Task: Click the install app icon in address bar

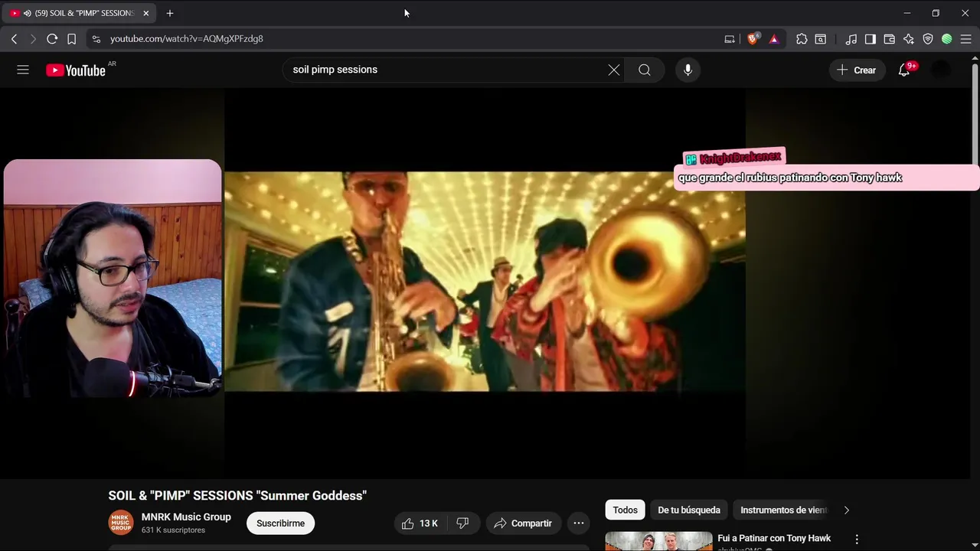Action: (x=730, y=39)
